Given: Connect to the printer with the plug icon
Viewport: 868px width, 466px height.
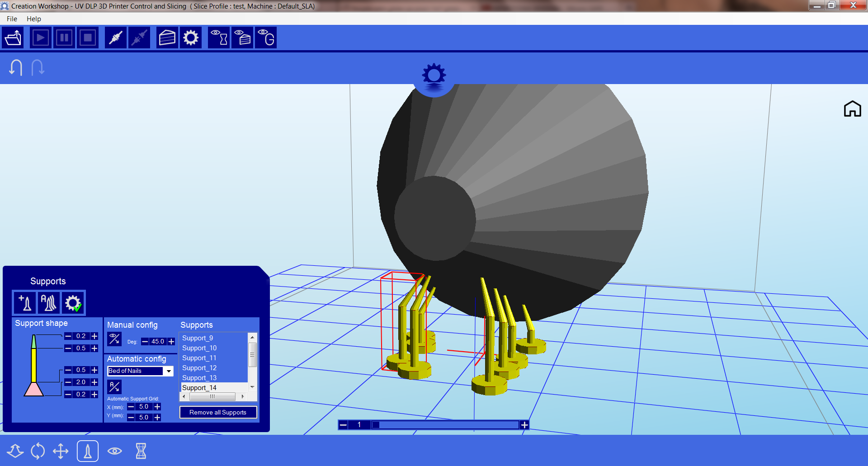Looking at the screenshot, I should (116, 38).
